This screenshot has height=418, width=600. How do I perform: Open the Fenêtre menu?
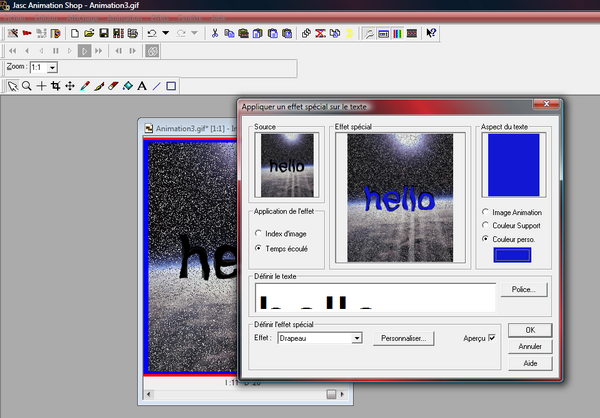pos(190,18)
